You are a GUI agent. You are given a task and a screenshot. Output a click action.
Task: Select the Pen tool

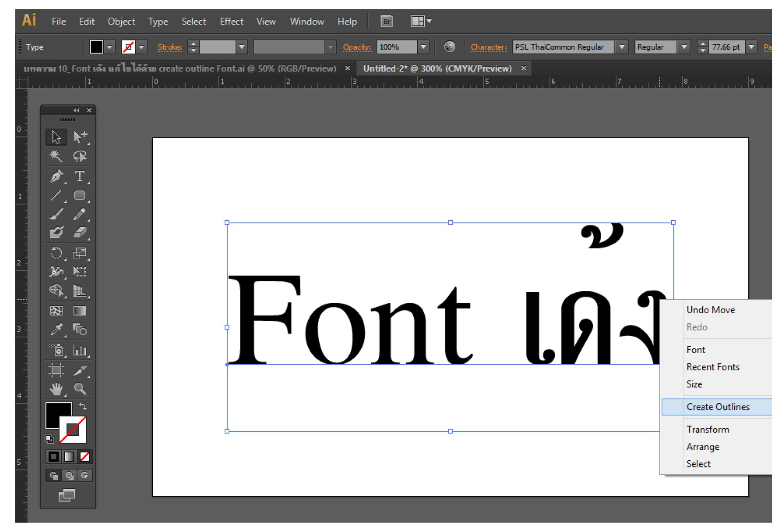pos(56,176)
